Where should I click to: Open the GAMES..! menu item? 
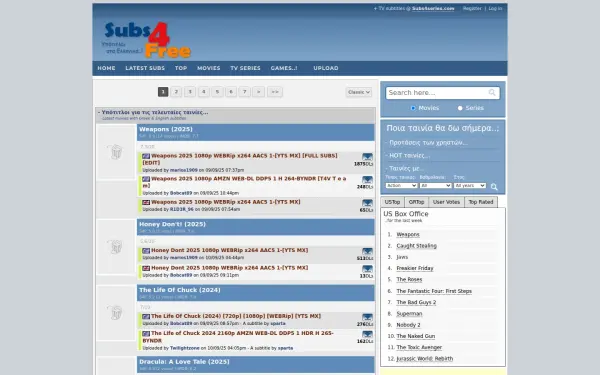click(x=284, y=68)
